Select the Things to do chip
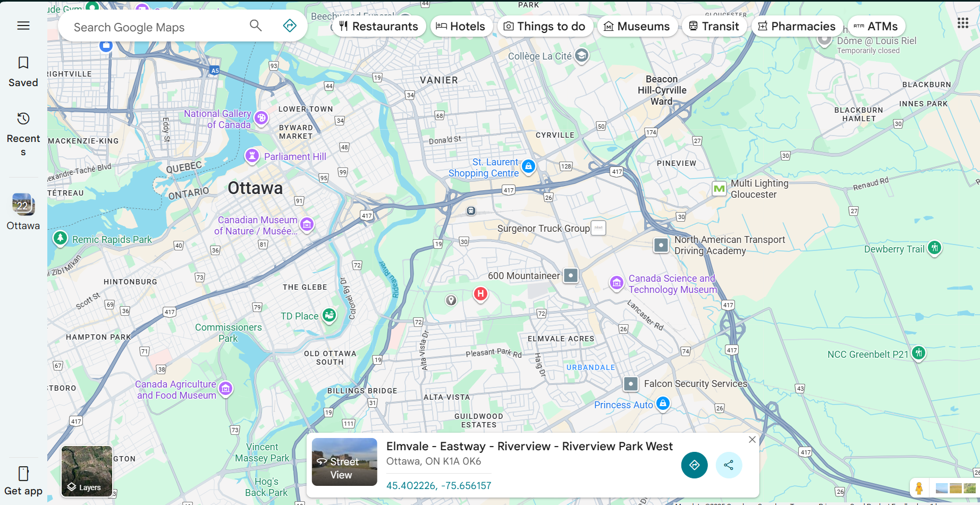The width and height of the screenshot is (980, 505). (545, 26)
